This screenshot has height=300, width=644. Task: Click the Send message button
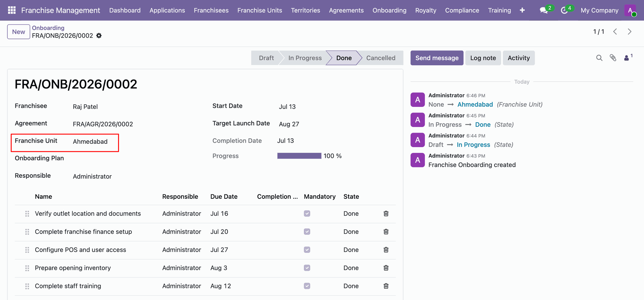[437, 58]
